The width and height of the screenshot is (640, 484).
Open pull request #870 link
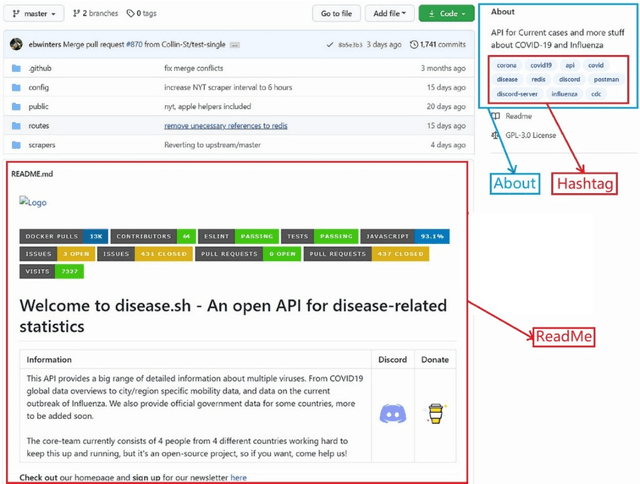(x=134, y=44)
